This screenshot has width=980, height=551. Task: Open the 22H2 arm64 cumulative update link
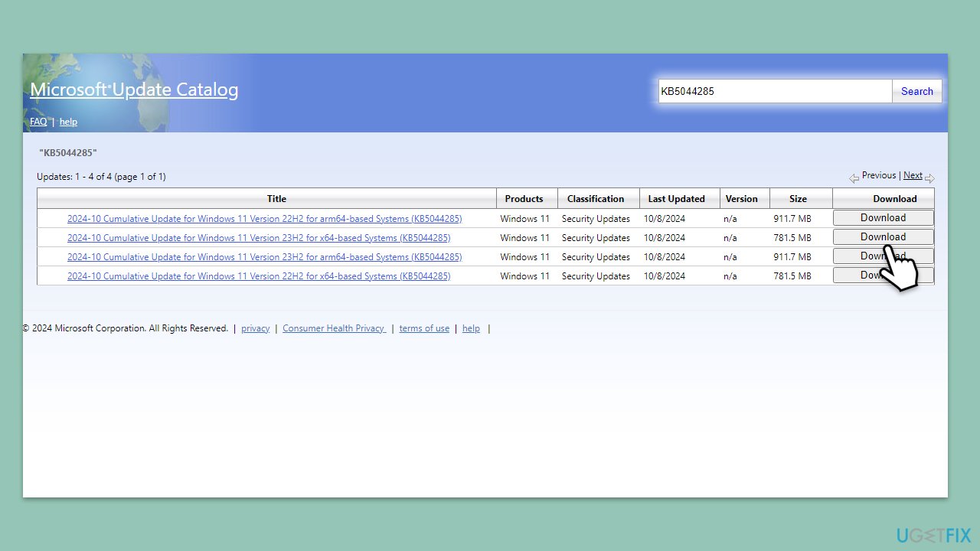pyautogui.click(x=264, y=219)
